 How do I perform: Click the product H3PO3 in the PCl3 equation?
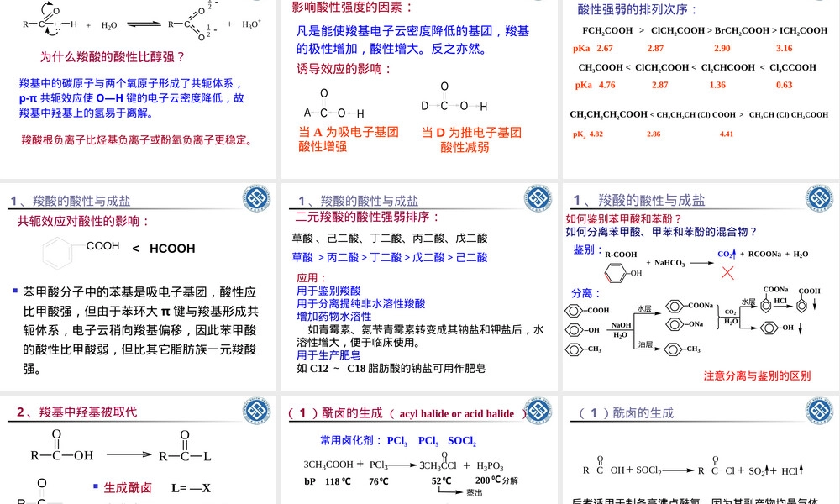(490, 465)
